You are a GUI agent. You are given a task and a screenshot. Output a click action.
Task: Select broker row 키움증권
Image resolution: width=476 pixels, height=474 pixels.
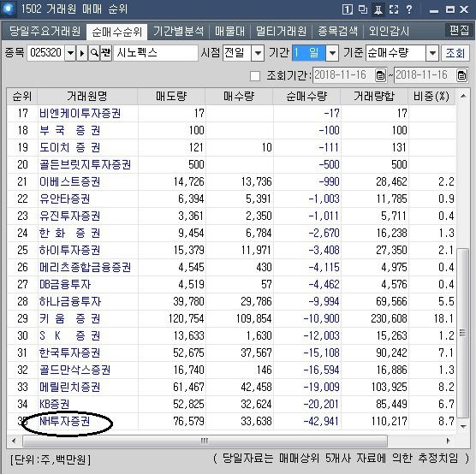tap(231, 318)
